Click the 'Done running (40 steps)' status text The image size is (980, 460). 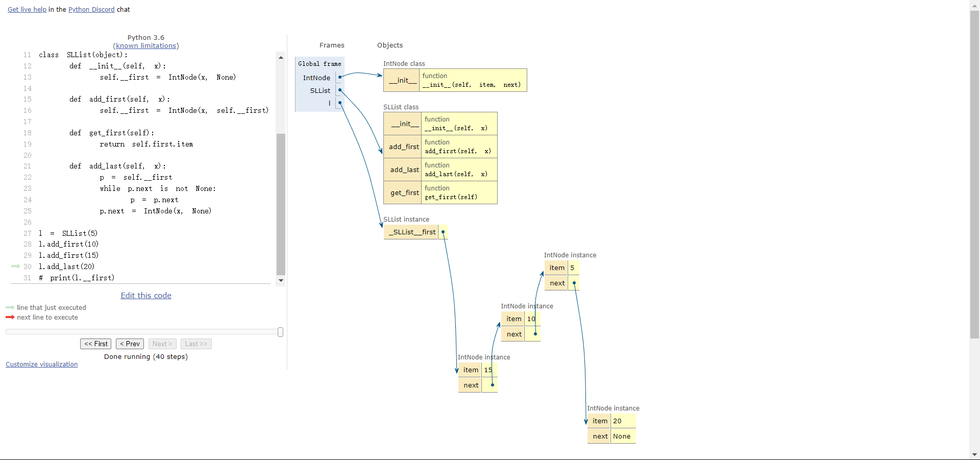[x=146, y=357]
